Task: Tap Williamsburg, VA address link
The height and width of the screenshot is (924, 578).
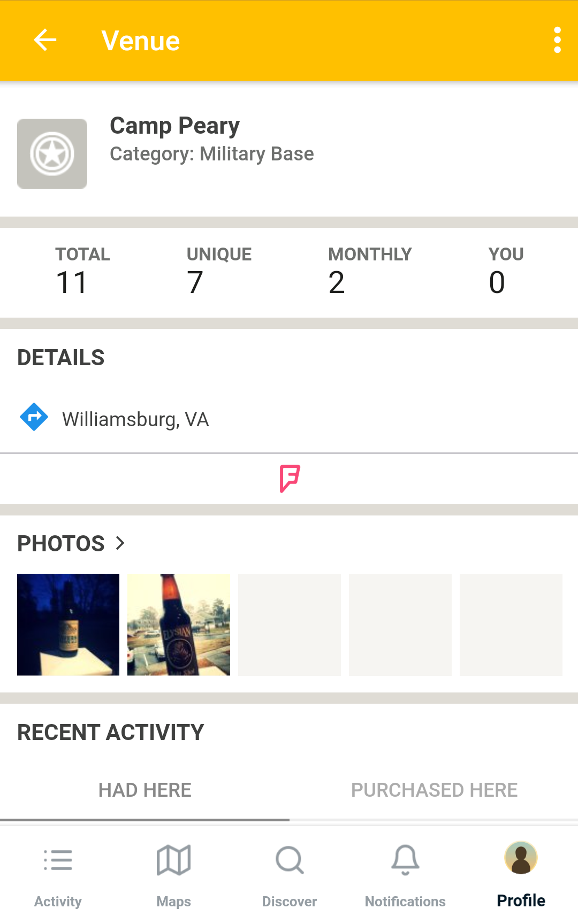Action: 135,419
